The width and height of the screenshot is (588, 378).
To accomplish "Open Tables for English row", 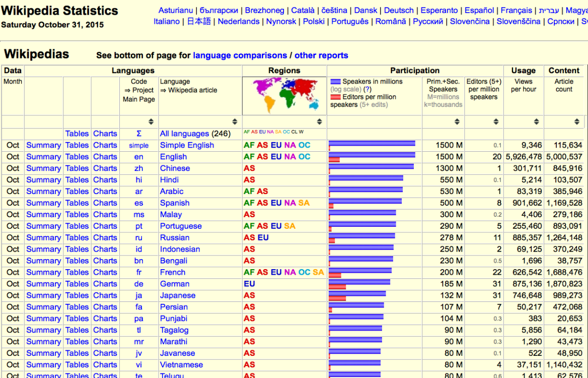I will coord(77,157).
